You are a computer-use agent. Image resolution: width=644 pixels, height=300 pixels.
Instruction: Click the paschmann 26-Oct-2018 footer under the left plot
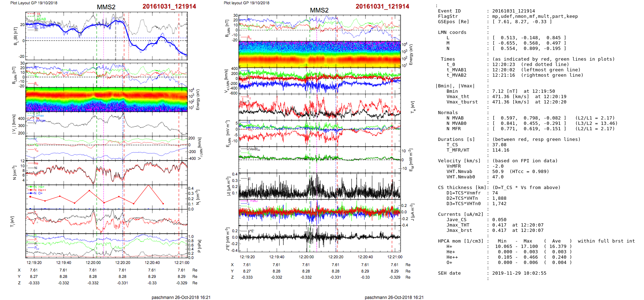[x=181, y=297]
